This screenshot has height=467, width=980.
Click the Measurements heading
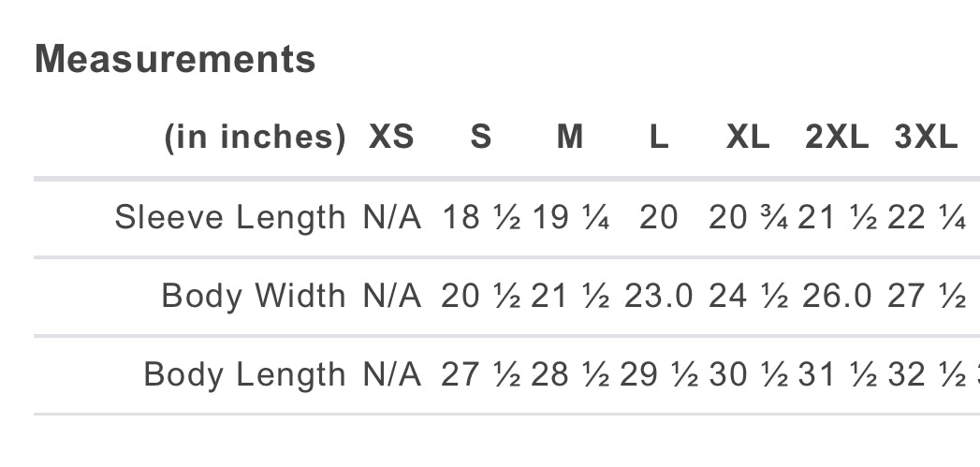point(175,60)
